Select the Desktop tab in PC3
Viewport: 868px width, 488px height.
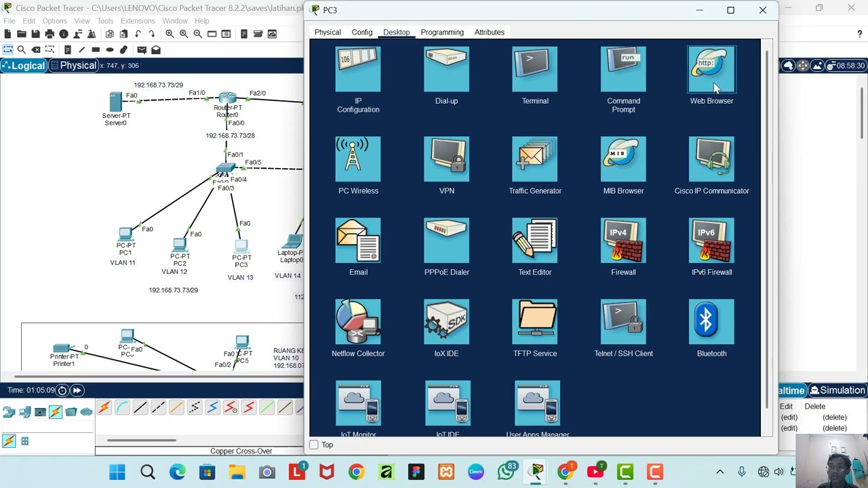(396, 32)
